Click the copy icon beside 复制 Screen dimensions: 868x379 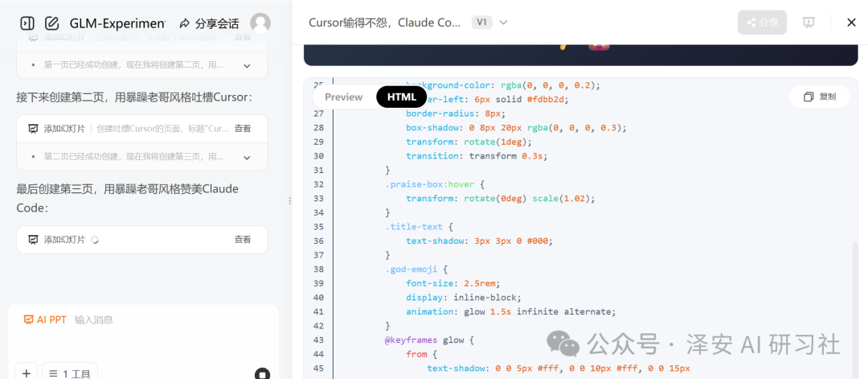click(x=809, y=97)
